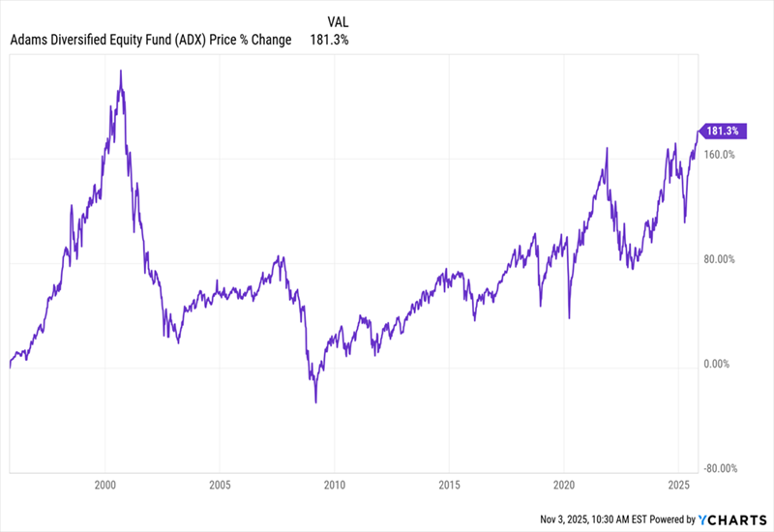Image resolution: width=774 pixels, height=532 pixels.
Task: Click the Adams Diversified Equity Fund legend label
Action: coord(151,40)
